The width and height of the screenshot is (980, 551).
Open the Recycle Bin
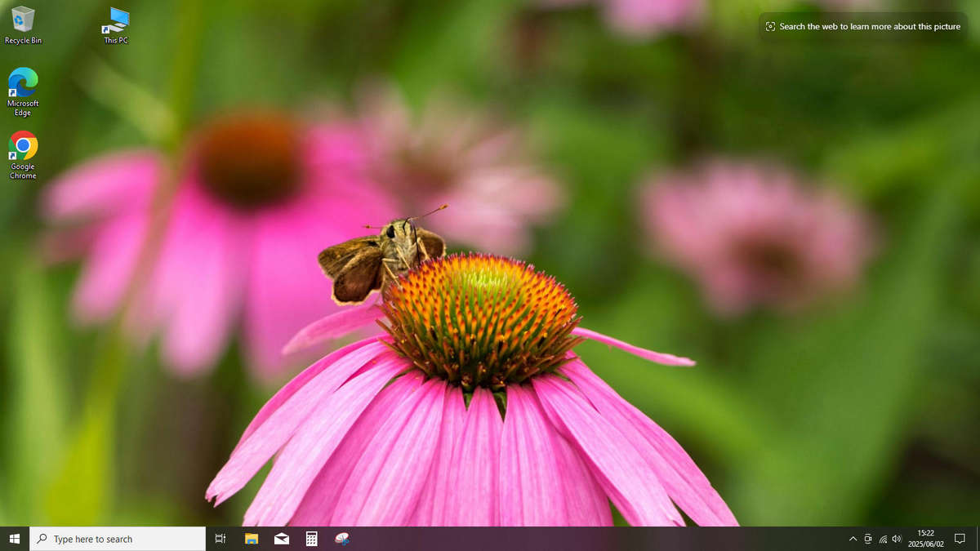pyautogui.click(x=23, y=18)
